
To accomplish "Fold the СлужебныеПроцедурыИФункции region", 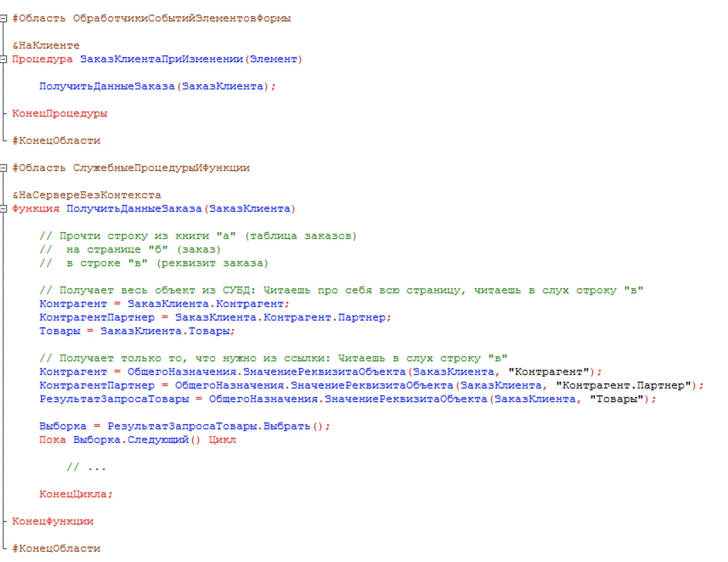I will click(x=3, y=168).
